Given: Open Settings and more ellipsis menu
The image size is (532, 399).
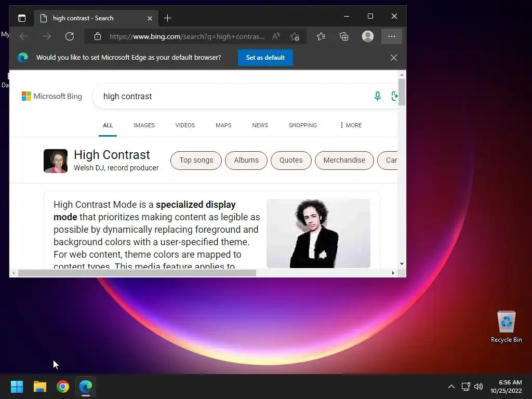Looking at the screenshot, I should tap(392, 36).
